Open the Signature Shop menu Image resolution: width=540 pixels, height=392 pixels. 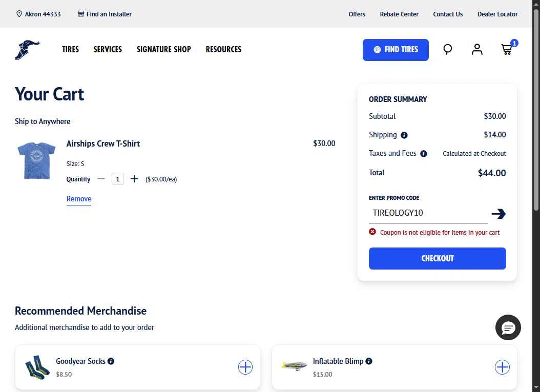point(163,49)
